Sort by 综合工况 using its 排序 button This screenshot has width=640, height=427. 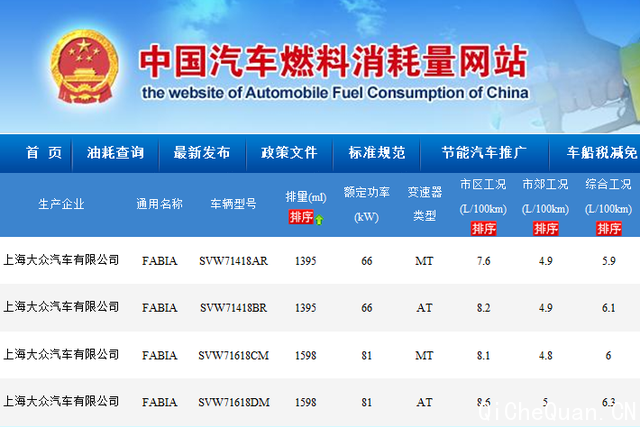[x=609, y=228]
